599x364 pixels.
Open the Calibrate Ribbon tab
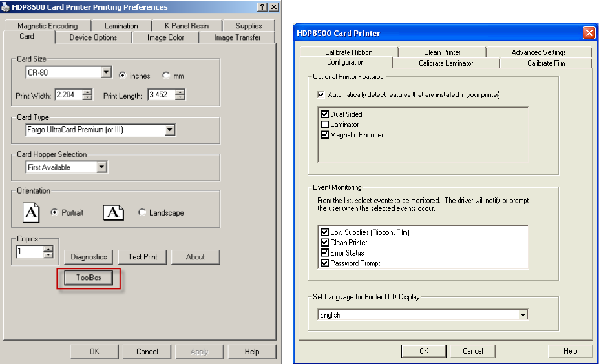(x=349, y=52)
